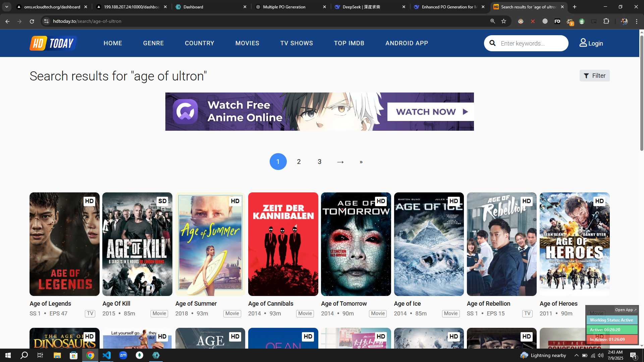644x362 pixels.
Task: Click the HD Today logo
Action: click(53, 43)
